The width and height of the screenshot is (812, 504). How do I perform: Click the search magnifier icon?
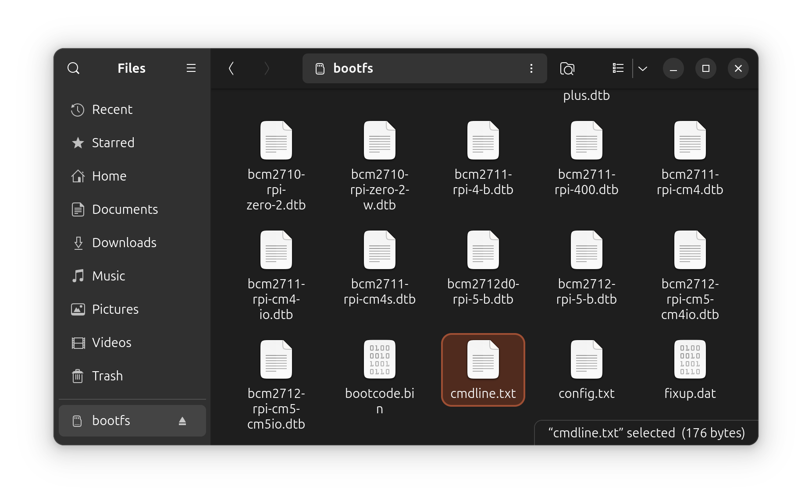[x=73, y=68]
